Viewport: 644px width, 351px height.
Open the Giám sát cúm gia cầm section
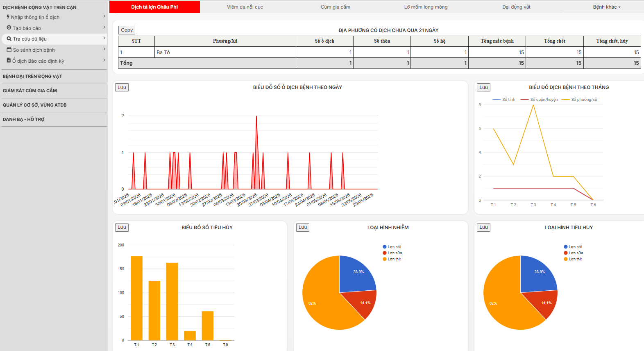pos(30,91)
